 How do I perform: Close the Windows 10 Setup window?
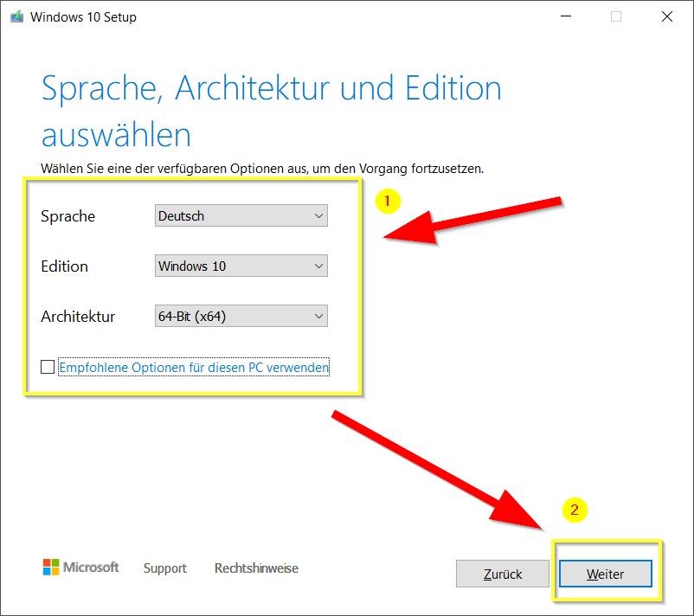pos(667,16)
